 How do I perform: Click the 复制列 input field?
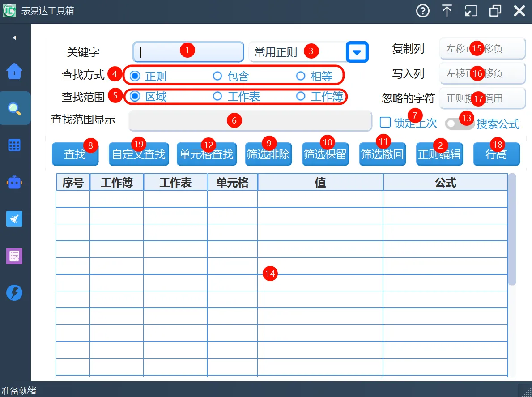pos(482,48)
